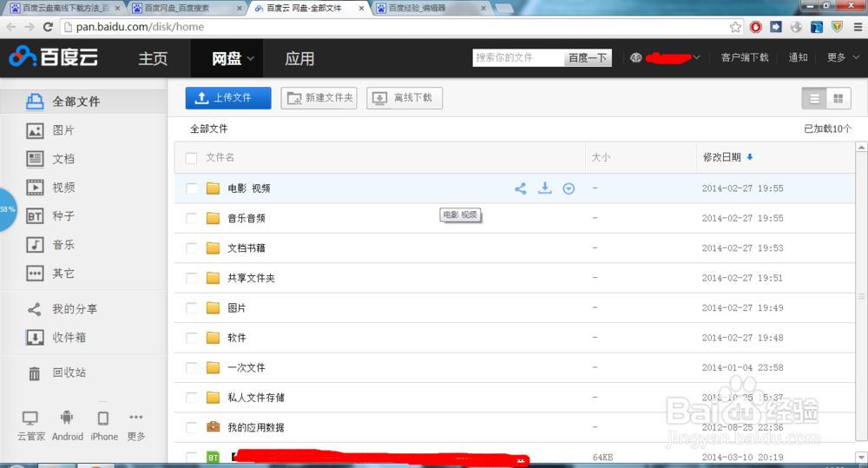Open the 收件箱 inbox
The image size is (868, 468).
(x=56, y=337)
